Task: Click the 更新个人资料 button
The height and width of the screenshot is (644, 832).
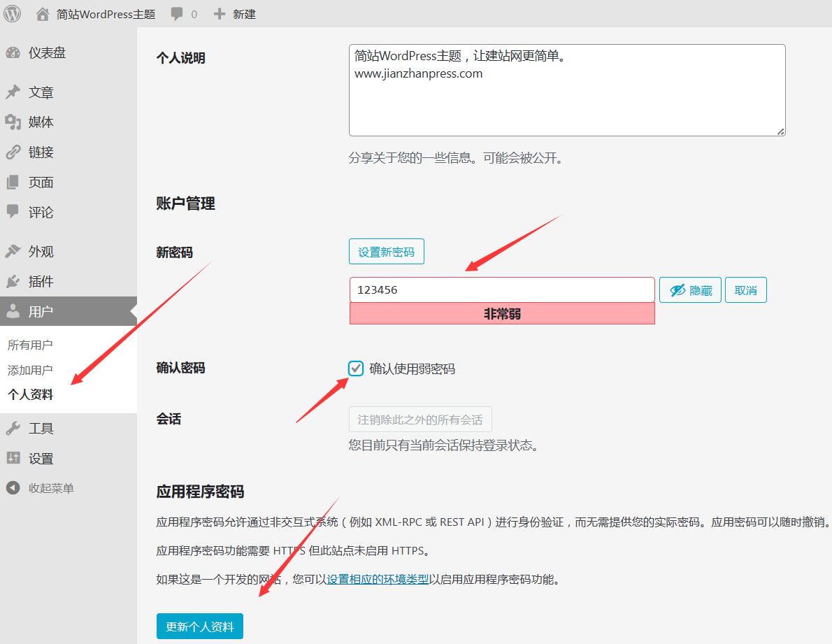Action: (199, 627)
